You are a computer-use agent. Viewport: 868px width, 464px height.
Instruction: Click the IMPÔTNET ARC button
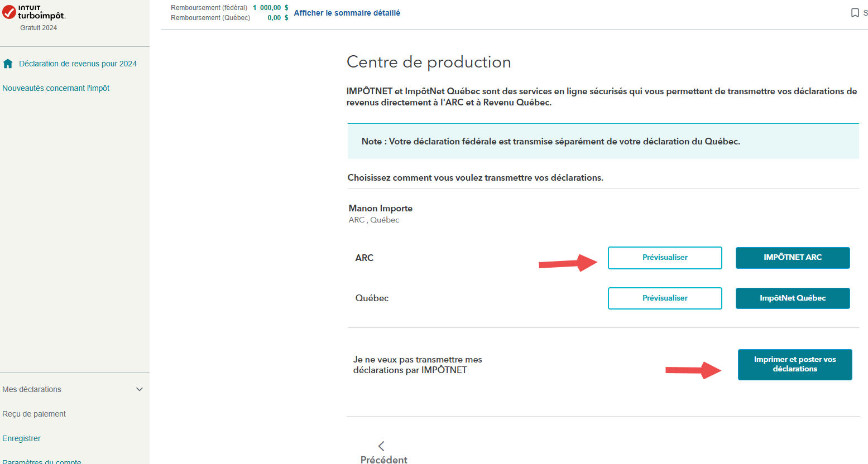[x=793, y=258]
